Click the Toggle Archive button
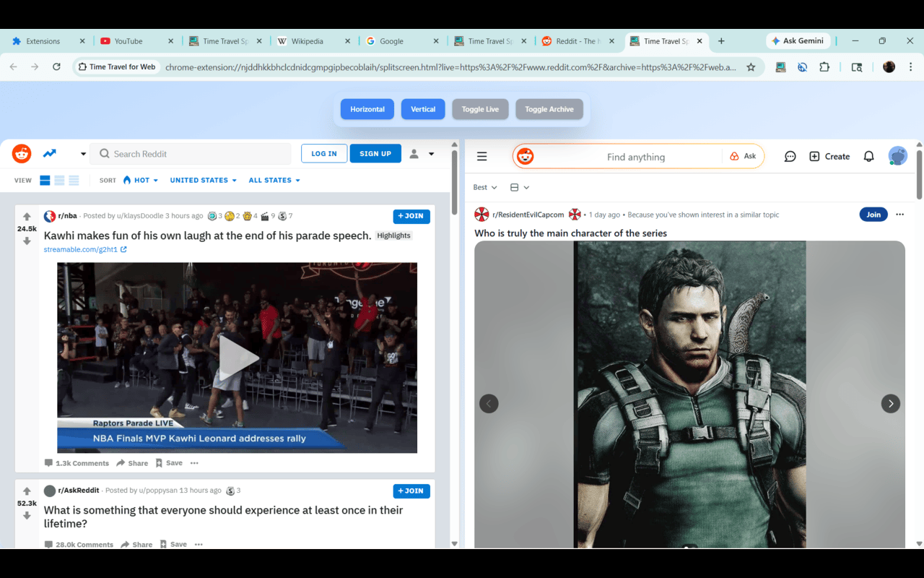Viewport: 924px width, 578px height. coord(549,109)
